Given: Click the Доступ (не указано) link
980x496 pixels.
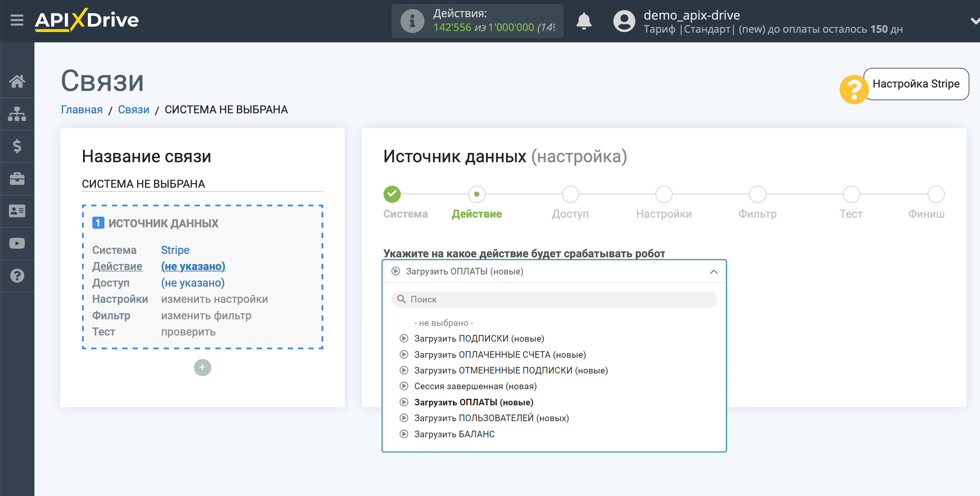Looking at the screenshot, I should click(x=193, y=282).
